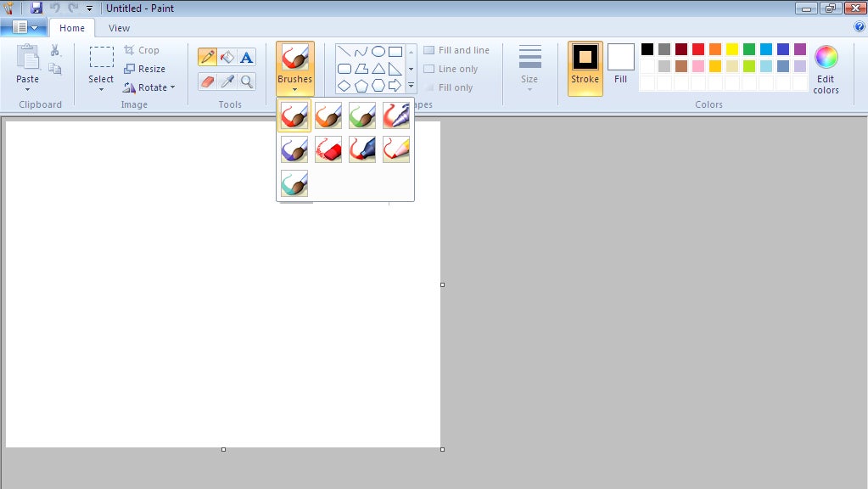Open the Size thickness dropdown
The width and height of the screenshot is (868, 489).
coord(529,68)
